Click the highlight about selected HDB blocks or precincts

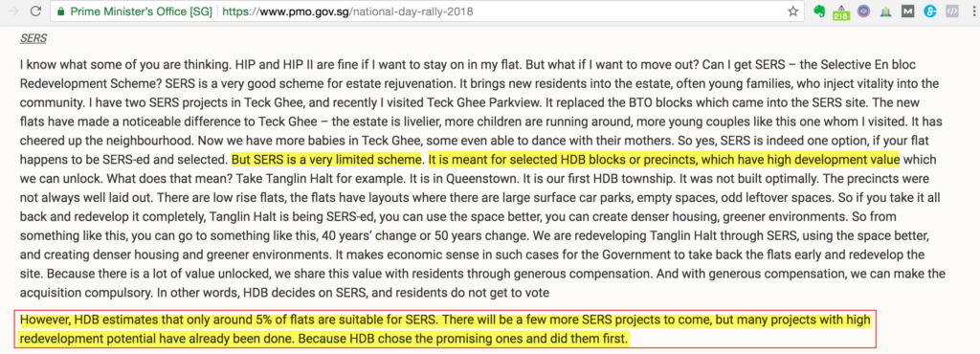(x=664, y=159)
